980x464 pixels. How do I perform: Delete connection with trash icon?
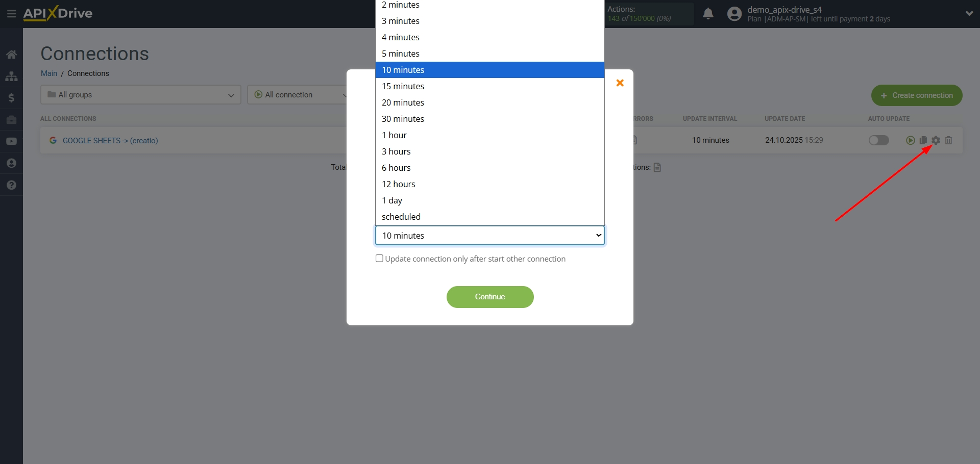(x=949, y=140)
